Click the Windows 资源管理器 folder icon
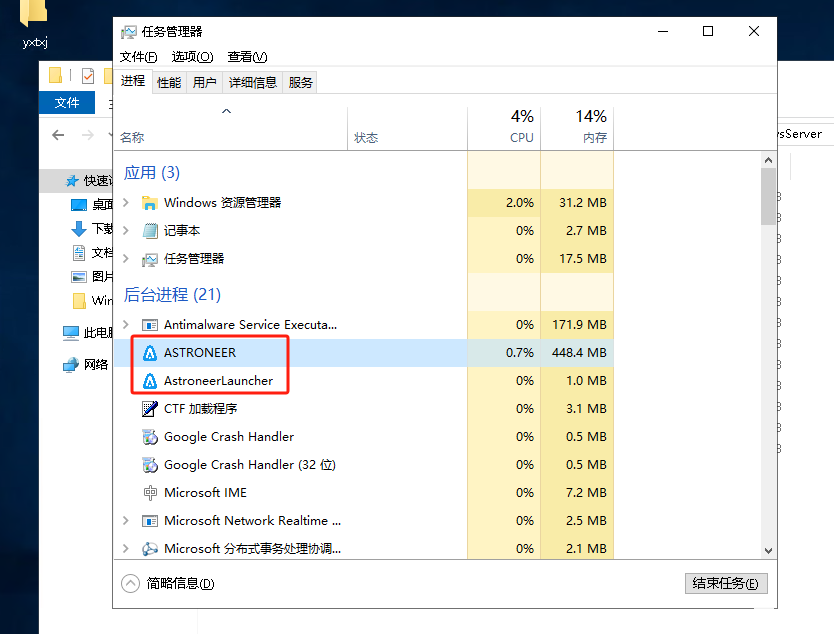Viewport: 834px width, 634px height. [x=150, y=203]
